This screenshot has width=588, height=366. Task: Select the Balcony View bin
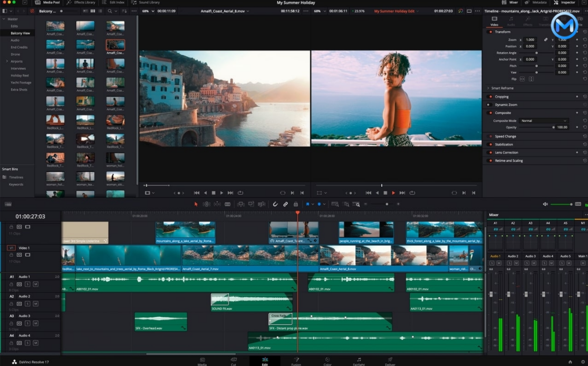tap(20, 33)
